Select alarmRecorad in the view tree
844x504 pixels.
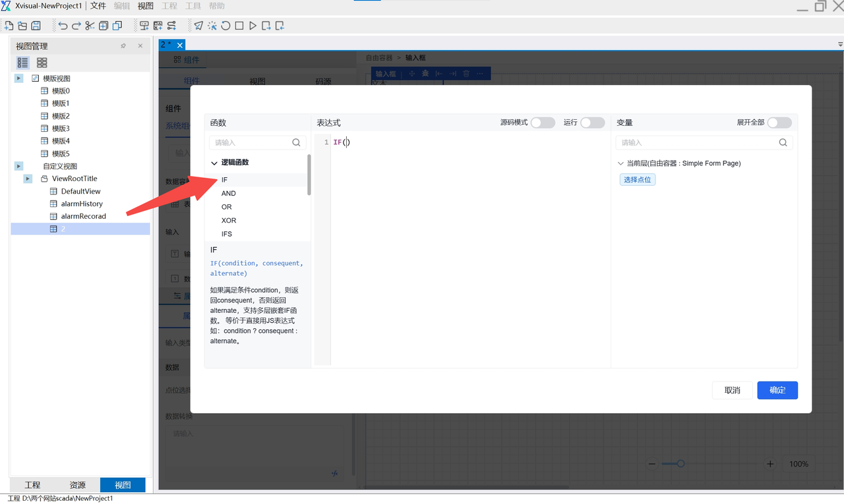(x=83, y=217)
